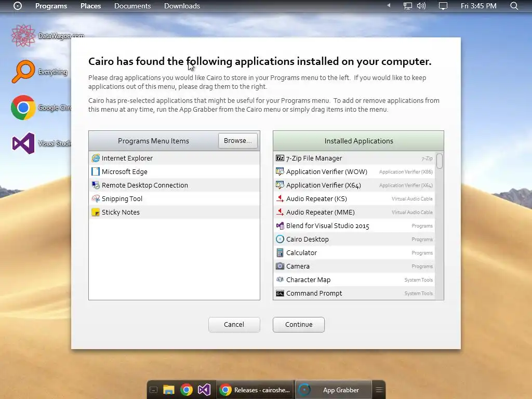Open the Programs menu
Screen dimensions: 532x399
click(51, 6)
